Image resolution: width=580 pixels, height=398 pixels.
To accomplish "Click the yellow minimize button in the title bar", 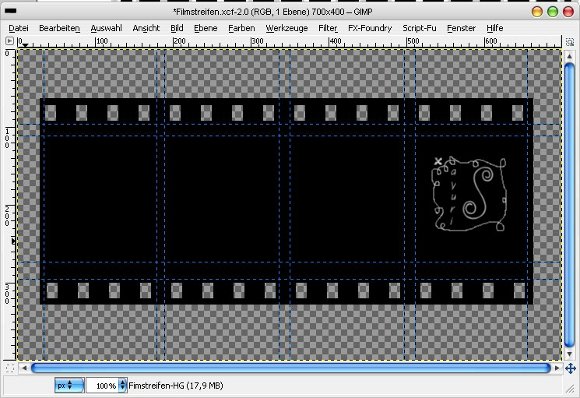I will [537, 11].
